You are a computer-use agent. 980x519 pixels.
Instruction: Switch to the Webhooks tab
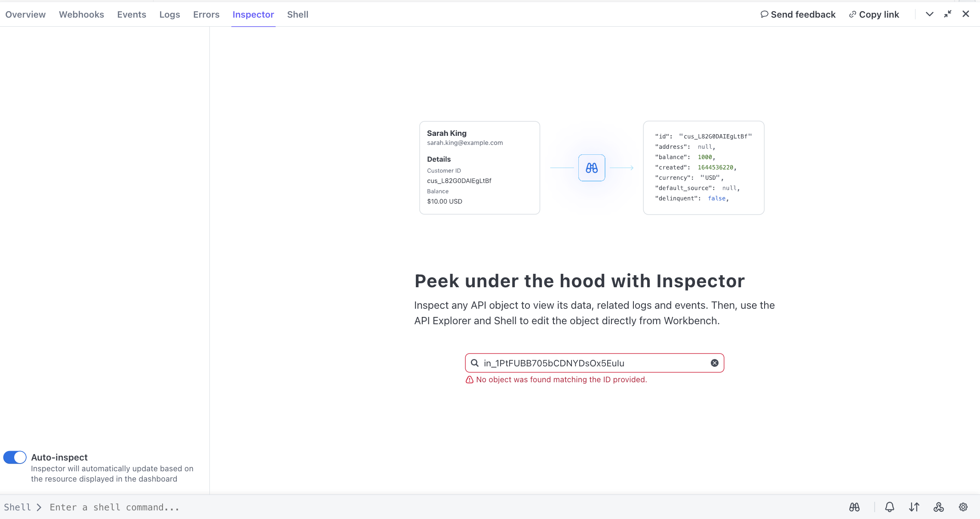tap(81, 15)
